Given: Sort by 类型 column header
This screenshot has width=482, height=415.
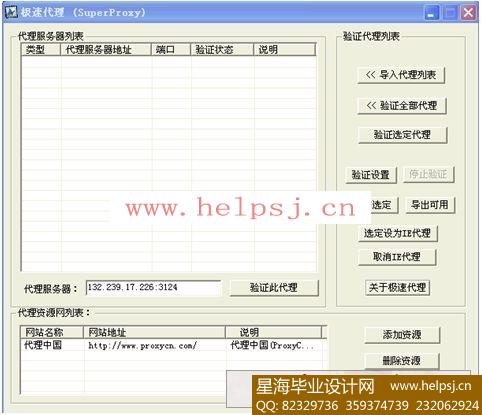Looking at the screenshot, I should point(41,50).
